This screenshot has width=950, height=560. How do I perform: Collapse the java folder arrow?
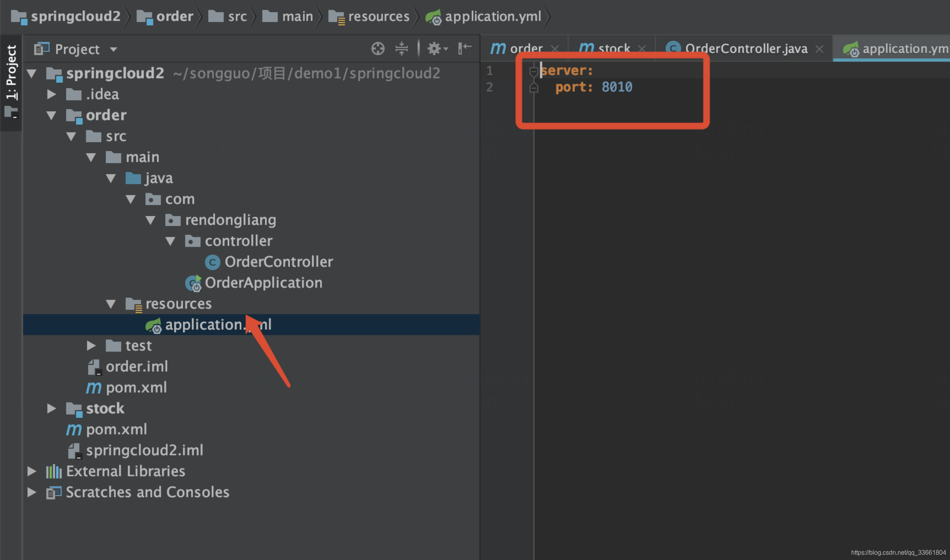[x=111, y=178]
